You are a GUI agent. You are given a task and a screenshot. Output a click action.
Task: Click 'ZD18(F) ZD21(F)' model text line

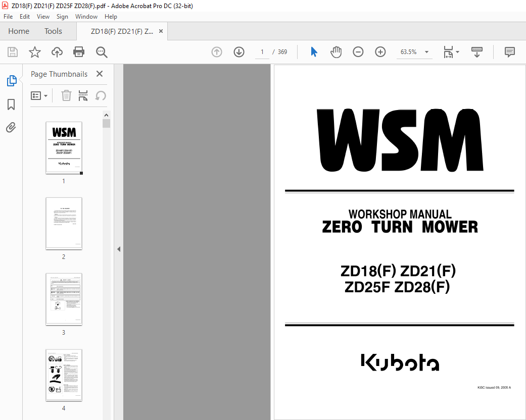(398, 271)
